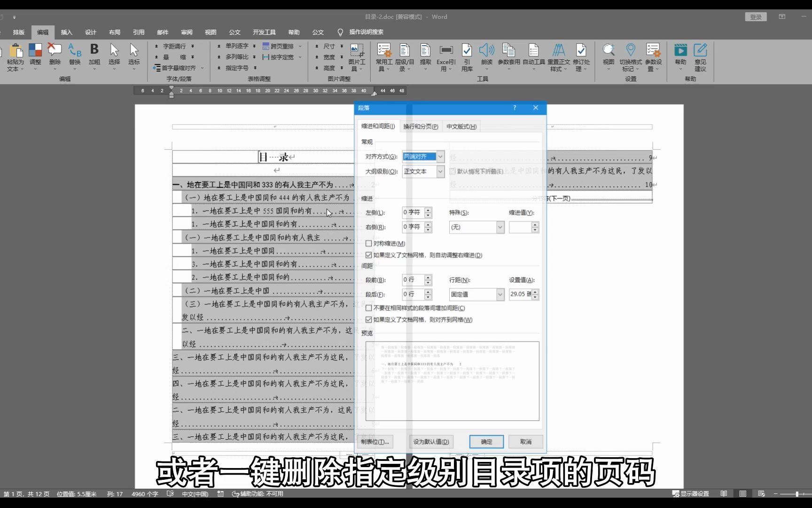Open the 层级/目录 tool
Screen dimensions: 812x508
tap(405, 57)
